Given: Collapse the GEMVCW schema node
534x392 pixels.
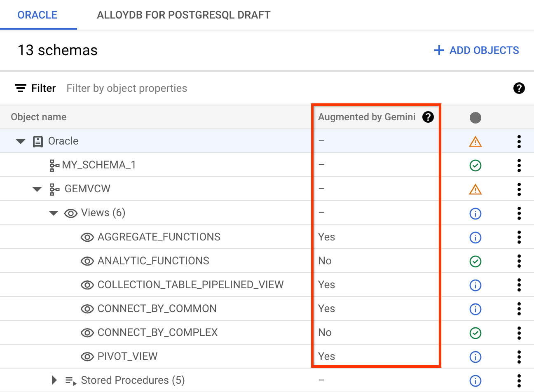Looking at the screenshot, I should (x=37, y=189).
